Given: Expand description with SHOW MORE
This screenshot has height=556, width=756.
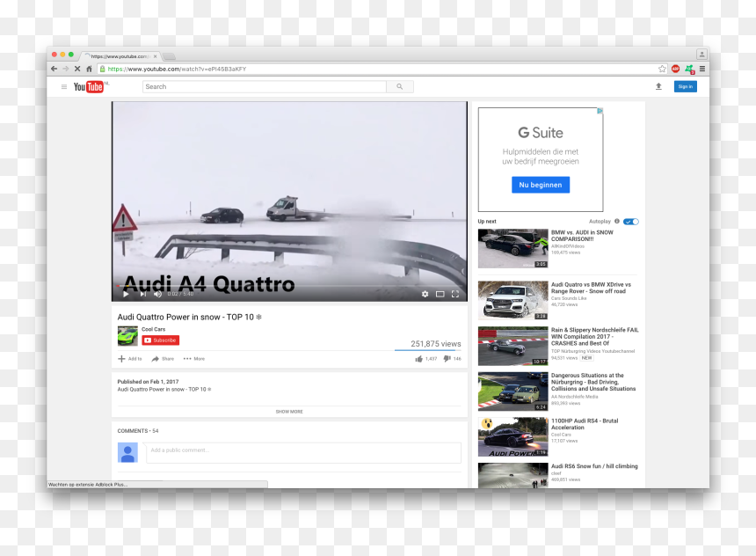Looking at the screenshot, I should (x=289, y=412).
